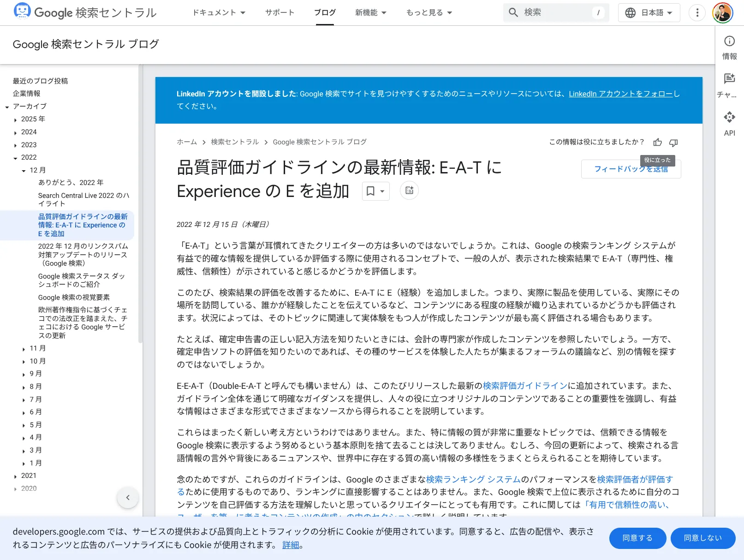Expand the 4 月 list
The image size is (744, 560).
(x=24, y=438)
